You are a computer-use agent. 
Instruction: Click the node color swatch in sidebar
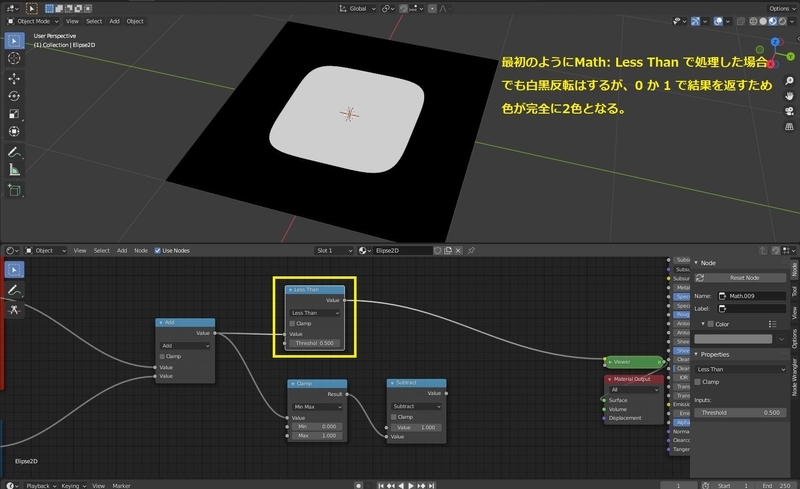point(733,339)
